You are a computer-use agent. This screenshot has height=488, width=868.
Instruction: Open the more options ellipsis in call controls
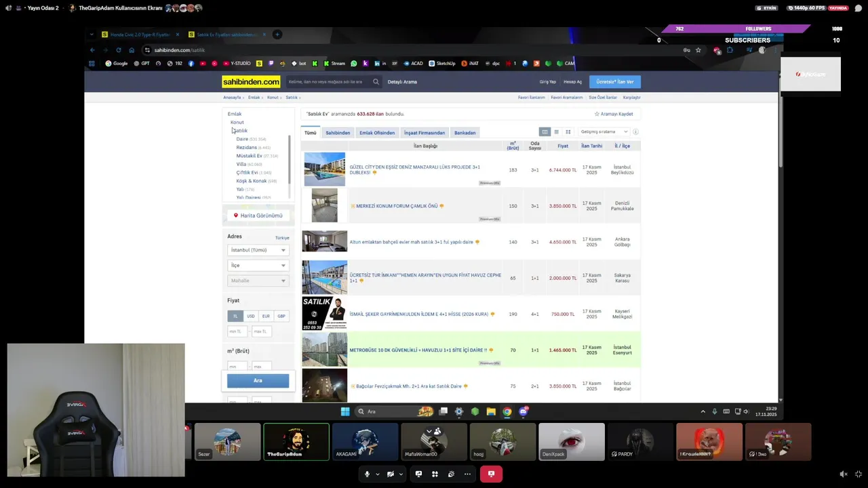pyautogui.click(x=467, y=474)
